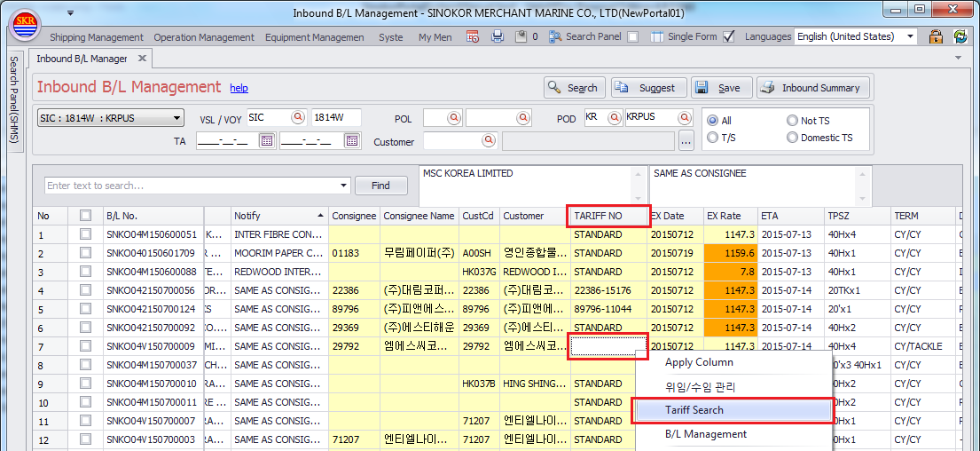Viewport: 980px width, 451px height.
Task: Expand the search text dropdown arrow
Action: click(344, 186)
